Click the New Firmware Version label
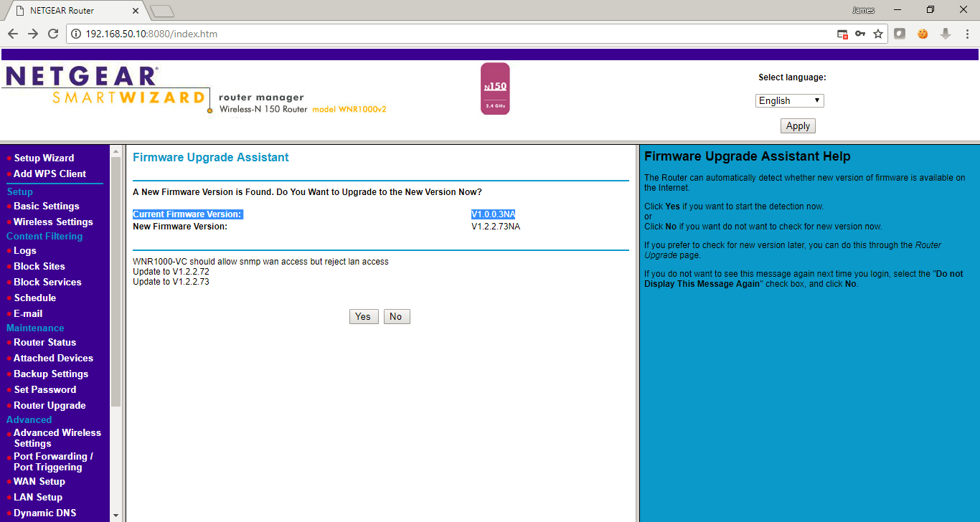Viewport: 980px width, 522px height. coord(180,227)
